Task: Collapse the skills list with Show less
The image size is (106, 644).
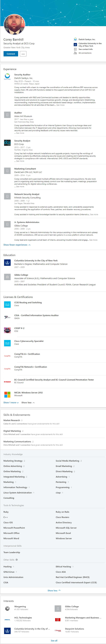Action: coord(54,591)
